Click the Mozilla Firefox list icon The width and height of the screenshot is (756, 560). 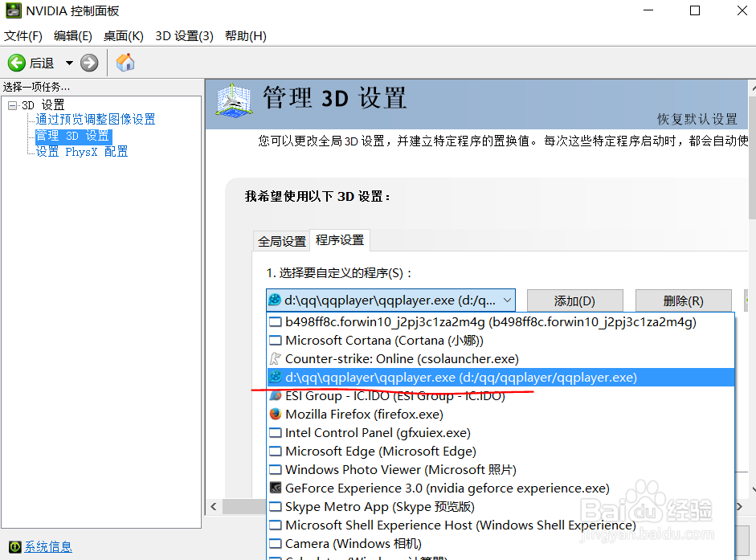point(276,414)
